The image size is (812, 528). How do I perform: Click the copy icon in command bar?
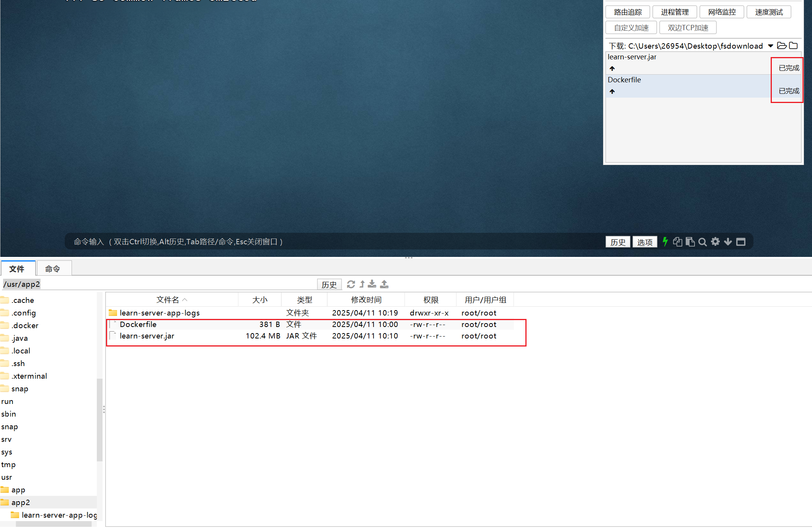677,242
